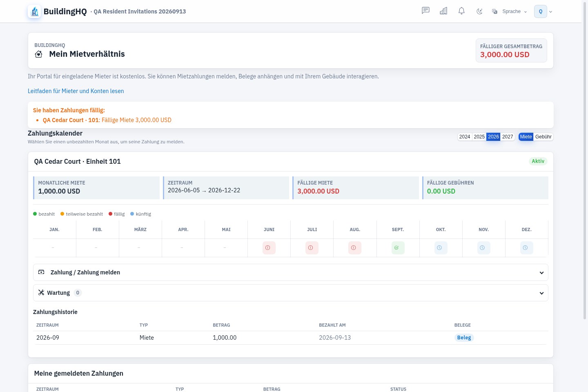Screen dimensions: 588x392
Task: Select year 2024
Action: coord(465,137)
